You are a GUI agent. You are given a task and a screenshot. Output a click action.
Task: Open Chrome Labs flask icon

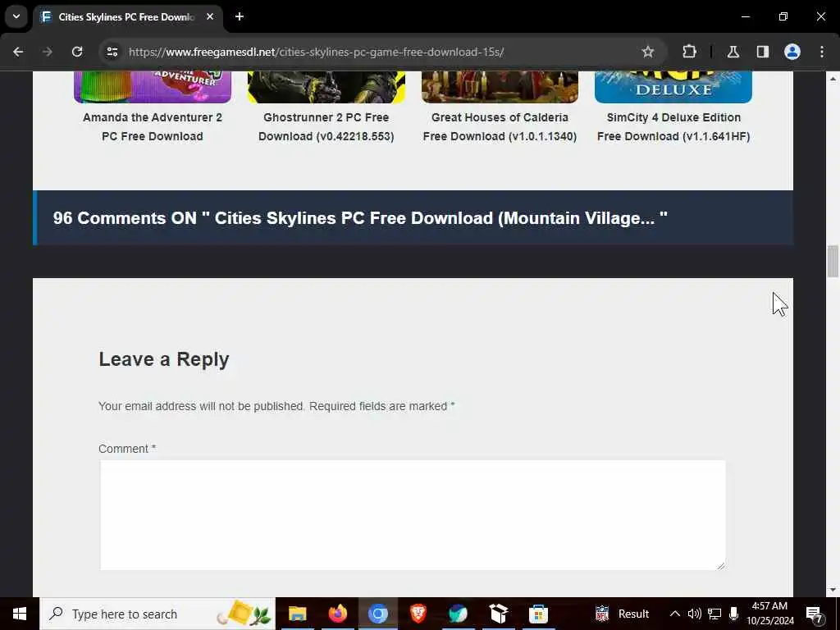(733, 52)
